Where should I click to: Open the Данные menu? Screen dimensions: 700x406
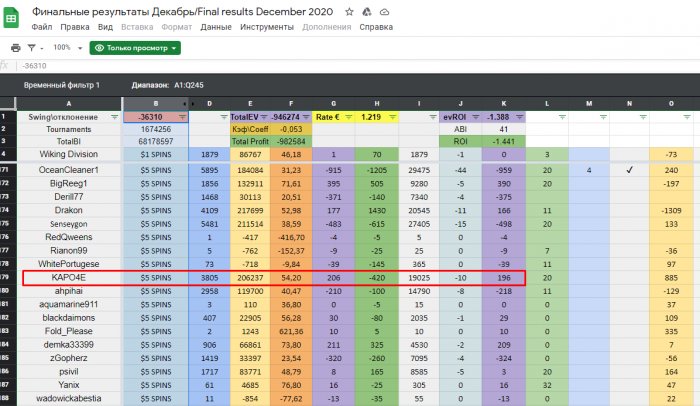point(216,27)
